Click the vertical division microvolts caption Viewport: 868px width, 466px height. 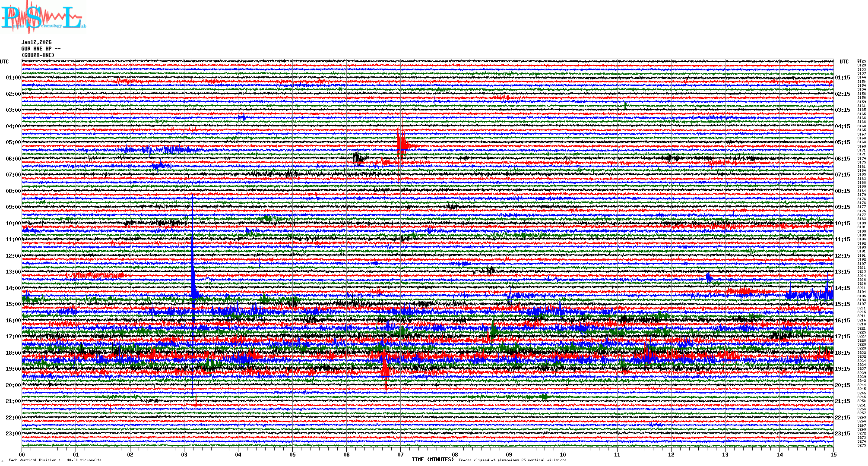pos(55,460)
